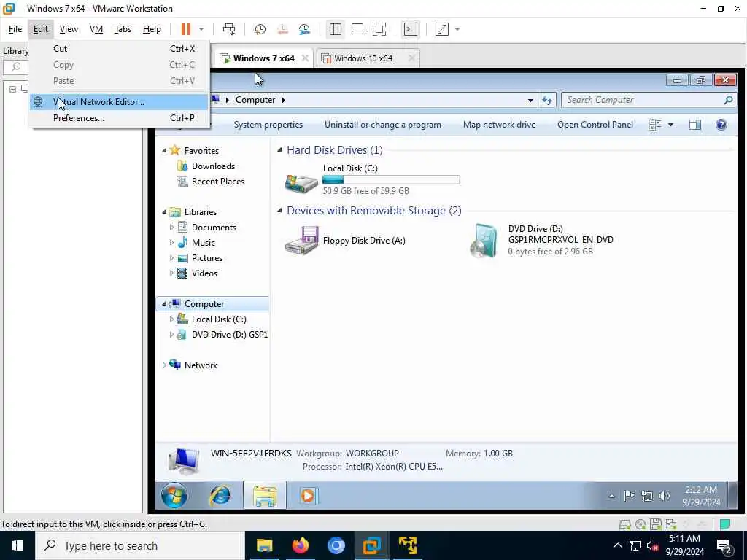747x560 pixels.
Task: Select the Music library
Action: point(203,243)
